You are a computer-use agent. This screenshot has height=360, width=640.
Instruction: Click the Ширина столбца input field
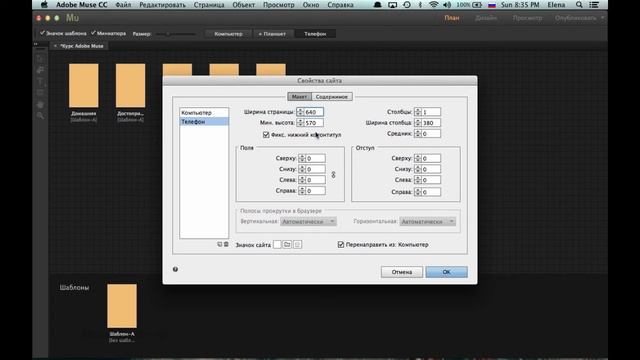point(431,122)
